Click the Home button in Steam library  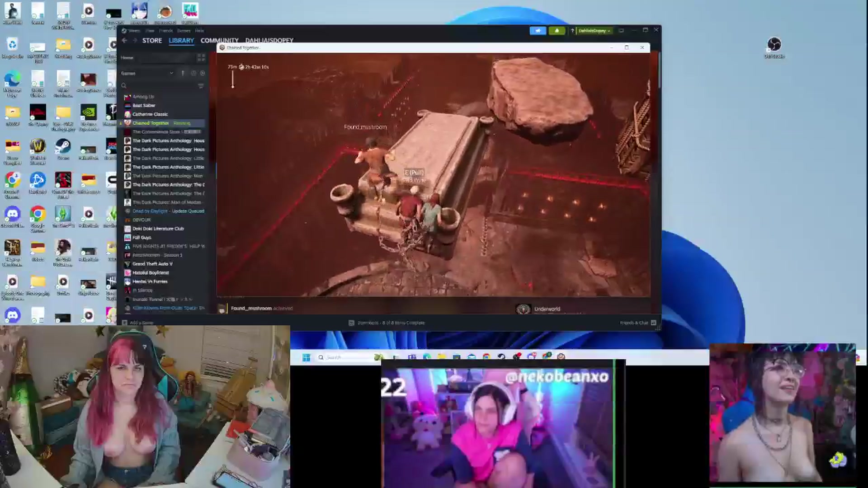click(127, 58)
